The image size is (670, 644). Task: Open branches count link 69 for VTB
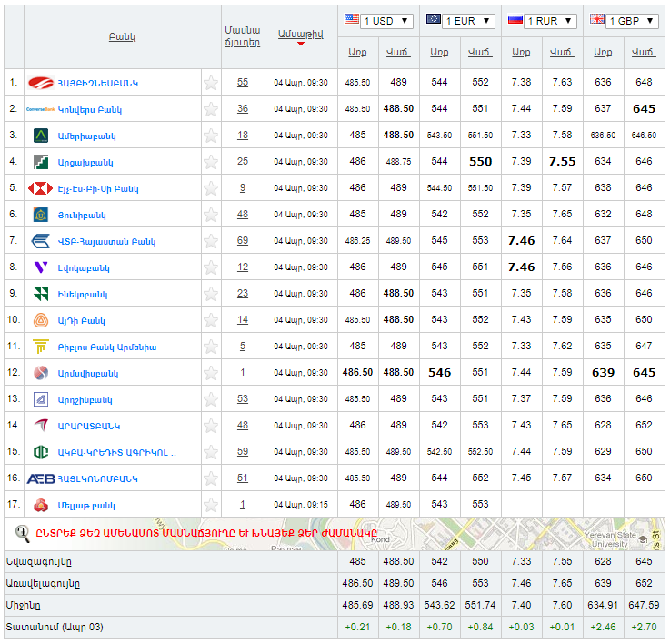[x=243, y=241]
